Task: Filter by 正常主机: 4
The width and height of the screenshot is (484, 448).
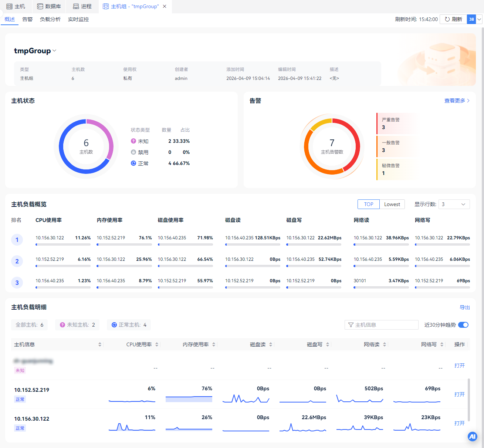Action: [x=129, y=325]
